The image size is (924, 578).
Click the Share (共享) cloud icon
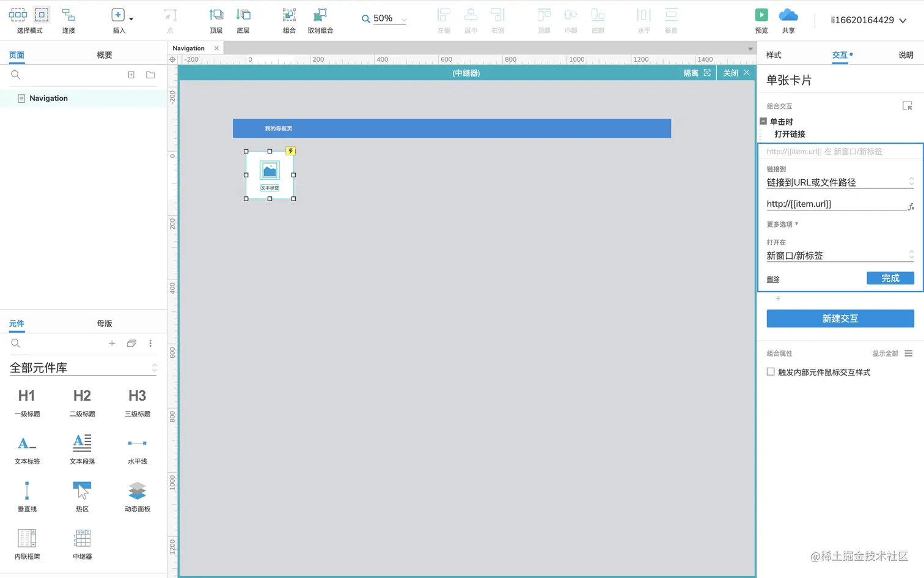click(x=788, y=15)
